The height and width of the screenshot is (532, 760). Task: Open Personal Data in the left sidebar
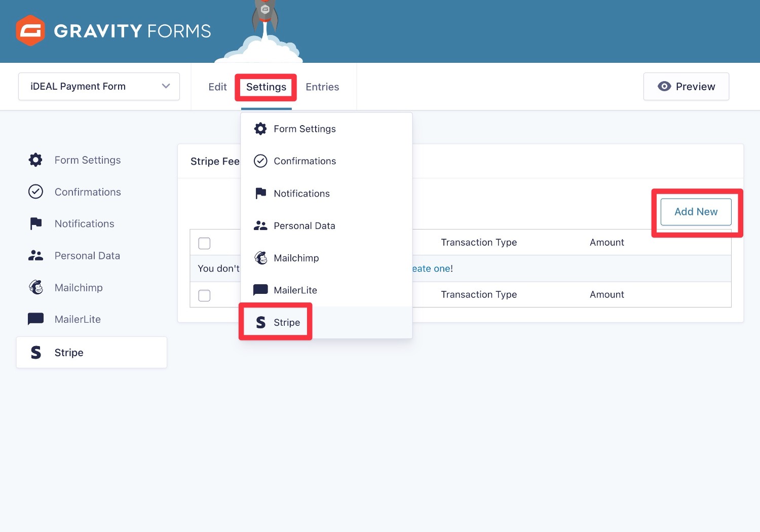[x=92, y=255]
